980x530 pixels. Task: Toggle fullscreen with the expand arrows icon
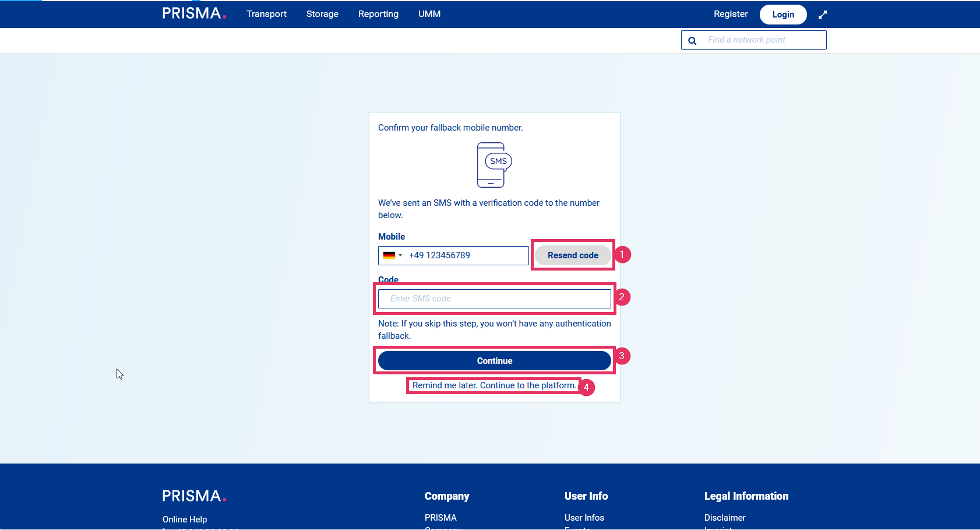click(823, 15)
